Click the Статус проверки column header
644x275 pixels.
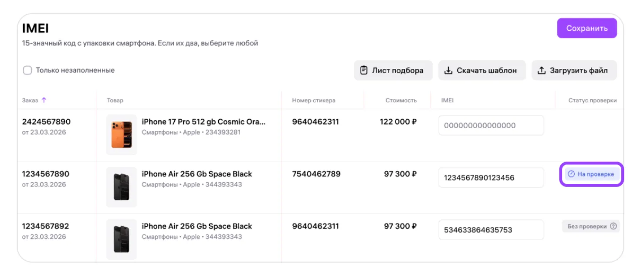pyautogui.click(x=592, y=100)
